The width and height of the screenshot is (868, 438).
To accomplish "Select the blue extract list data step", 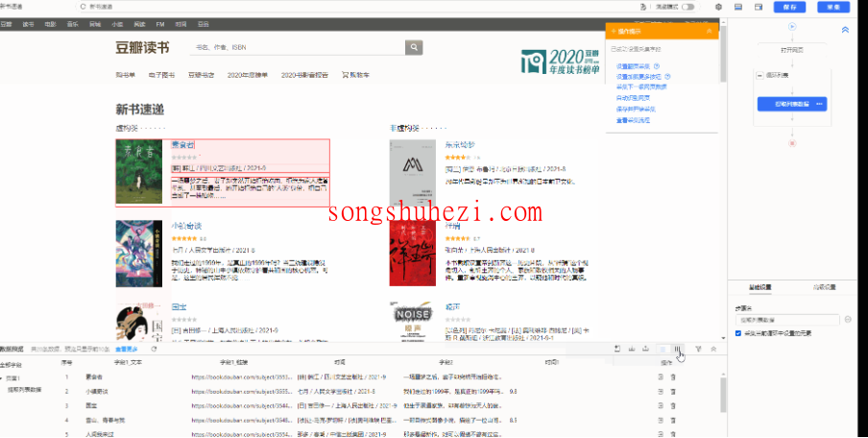I will pos(792,104).
